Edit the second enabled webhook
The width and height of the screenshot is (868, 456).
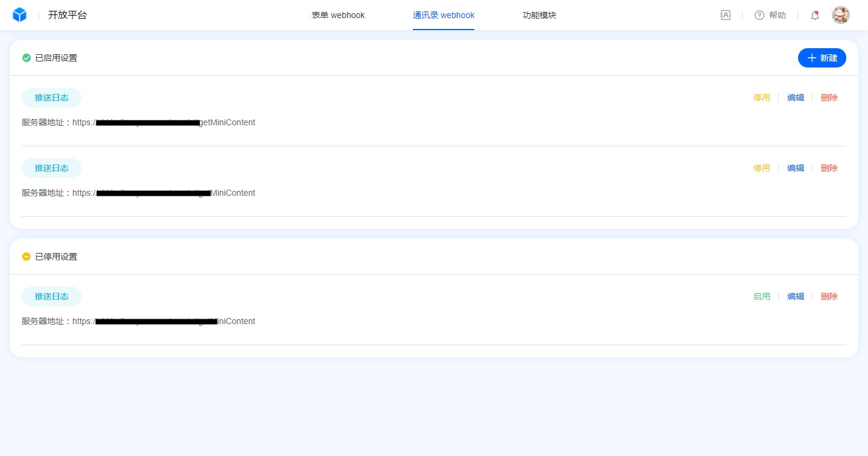(796, 168)
